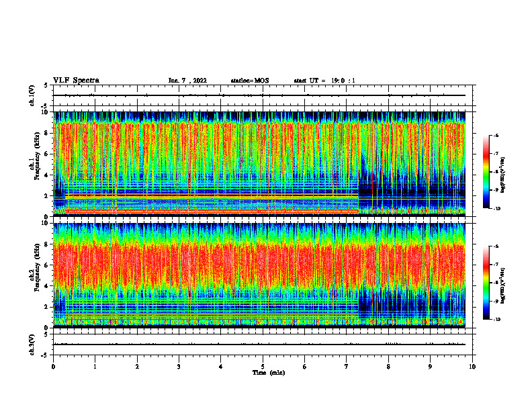
Task: Click the time axis tick label "1"
Action: [95, 367]
